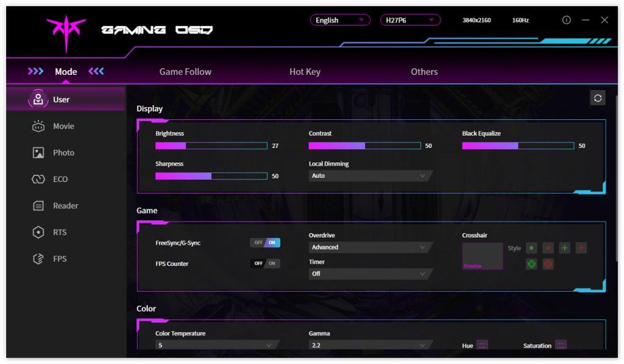Switch to the Game Follow tab
This screenshot has width=624, height=364.
[x=185, y=72]
